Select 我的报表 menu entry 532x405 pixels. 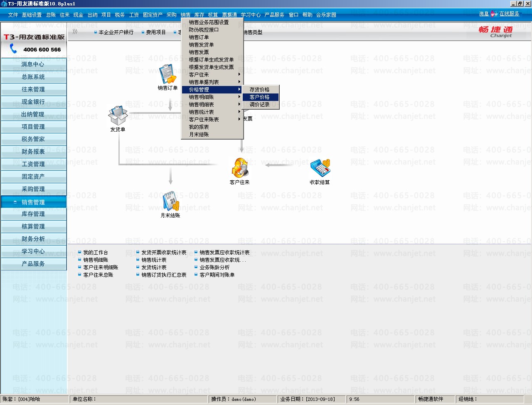point(212,127)
